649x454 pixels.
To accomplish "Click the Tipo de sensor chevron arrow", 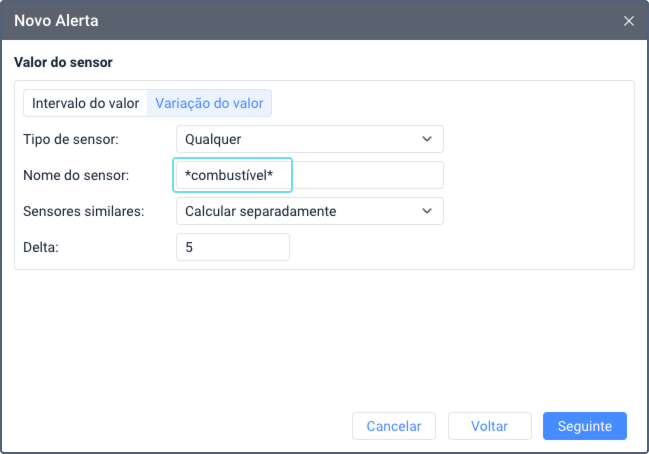I will (x=427, y=139).
